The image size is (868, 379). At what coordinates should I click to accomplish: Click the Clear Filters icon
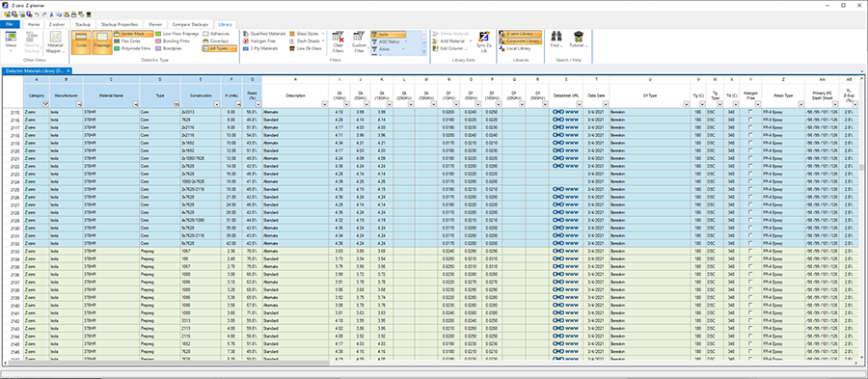(338, 38)
